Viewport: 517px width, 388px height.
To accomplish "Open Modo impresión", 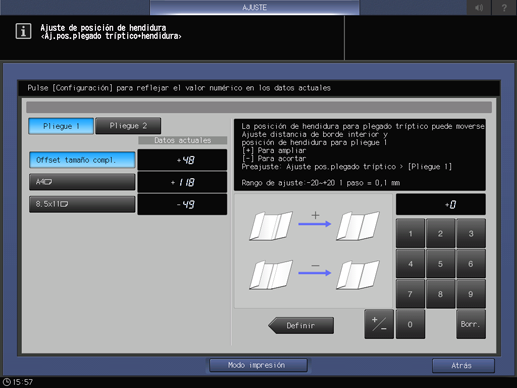I will pos(258,365).
